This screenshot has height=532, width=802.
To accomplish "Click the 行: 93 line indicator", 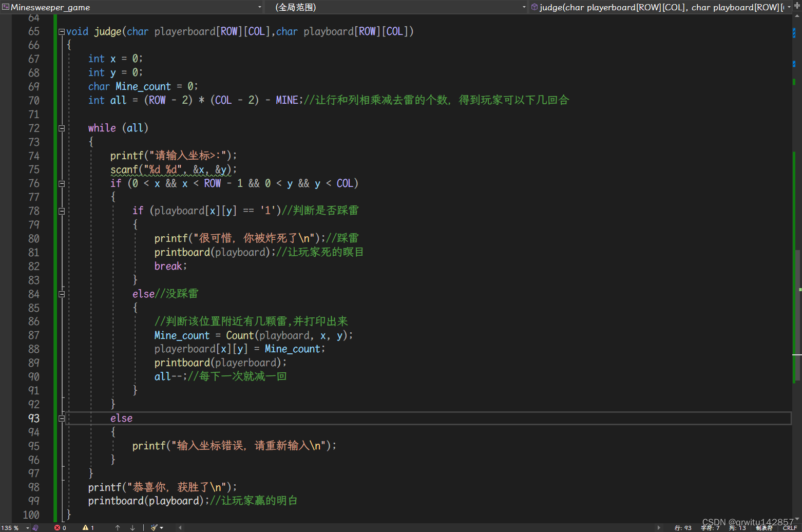I will tap(683, 528).
